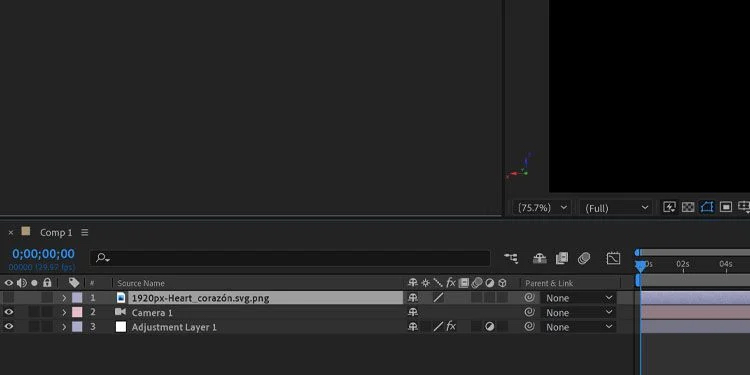Viewport: 750px width, 375px height.
Task: Hide the Camera 1 layer
Action: pos(9,312)
